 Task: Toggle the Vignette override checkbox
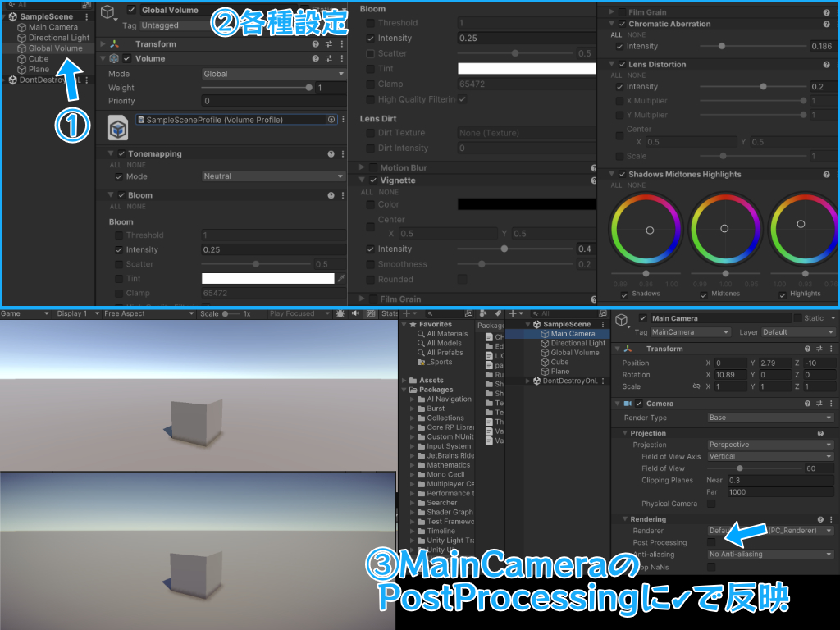tap(373, 180)
